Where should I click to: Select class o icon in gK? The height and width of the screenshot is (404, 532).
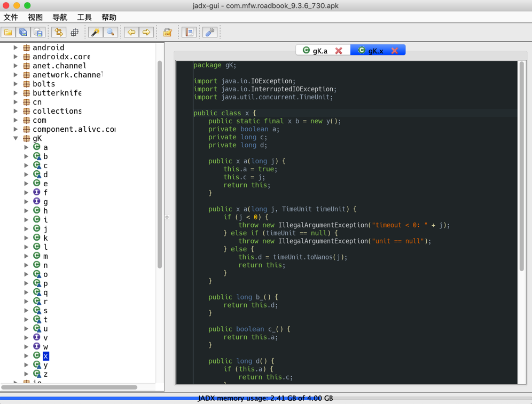click(37, 274)
